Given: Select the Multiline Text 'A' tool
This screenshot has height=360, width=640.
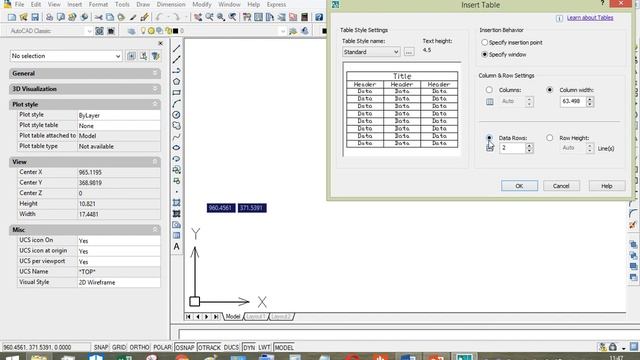Looking at the screenshot, I should [x=176, y=247].
